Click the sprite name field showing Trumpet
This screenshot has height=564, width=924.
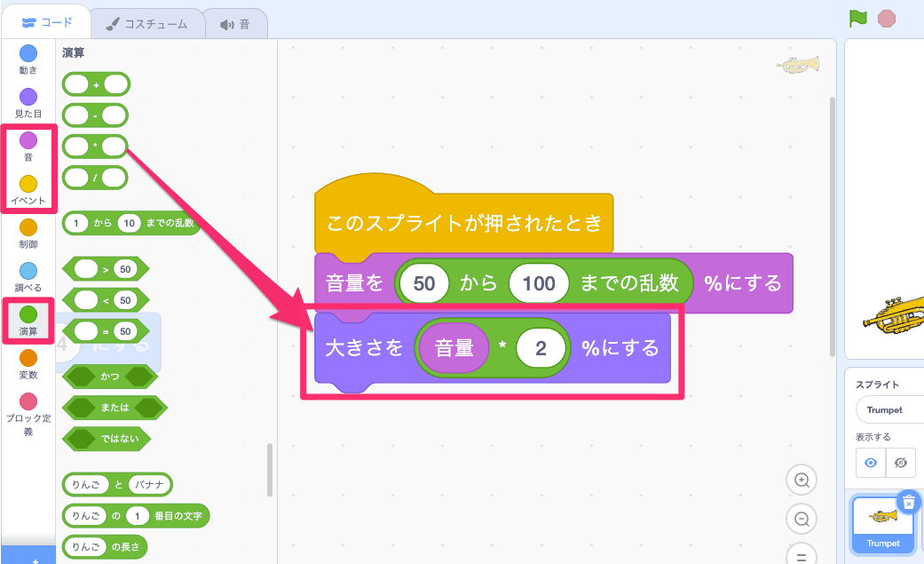click(888, 409)
